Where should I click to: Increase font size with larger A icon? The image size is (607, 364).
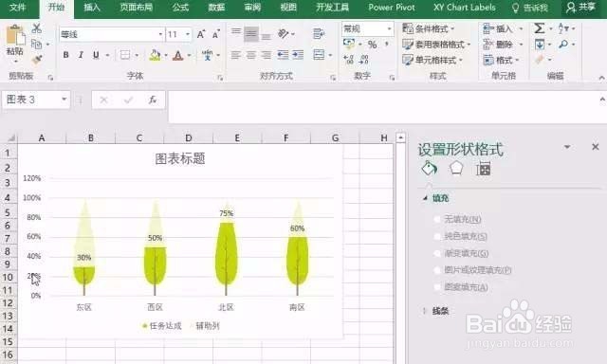point(201,34)
